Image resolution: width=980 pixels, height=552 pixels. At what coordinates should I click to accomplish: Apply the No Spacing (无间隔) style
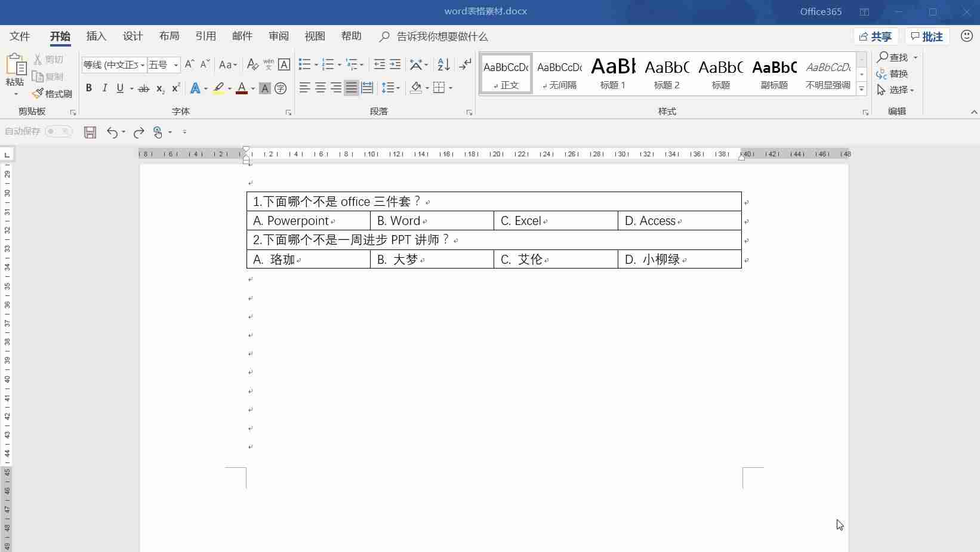pyautogui.click(x=559, y=73)
